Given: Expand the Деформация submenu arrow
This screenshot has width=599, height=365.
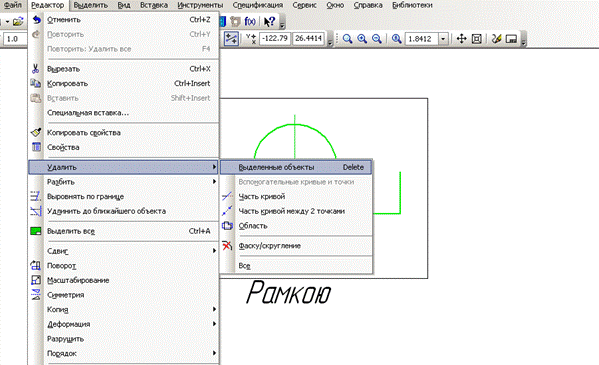Looking at the screenshot, I should pyautogui.click(x=214, y=324).
